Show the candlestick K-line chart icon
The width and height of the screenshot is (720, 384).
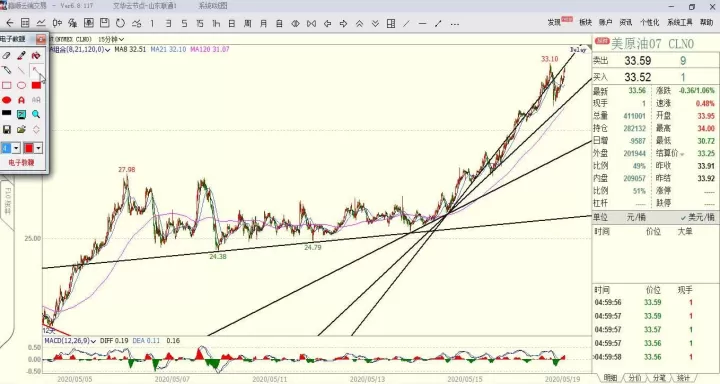click(57, 23)
